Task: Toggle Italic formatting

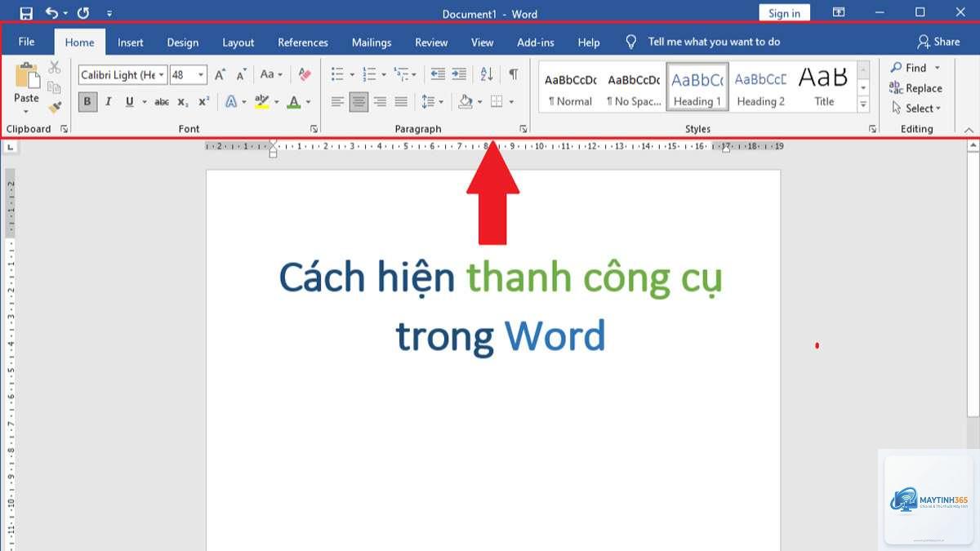Action: (108, 102)
